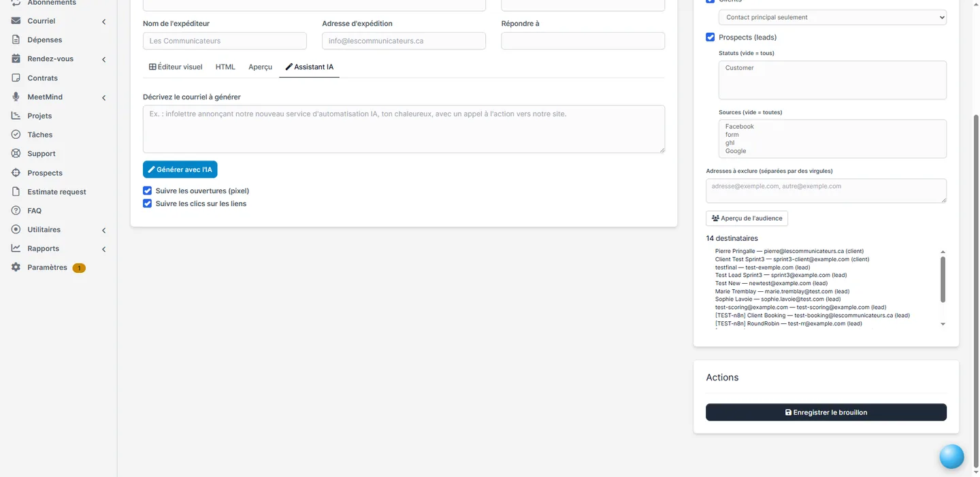Image resolution: width=980 pixels, height=477 pixels.
Task: Select ghl in Sources list
Action: [x=730, y=143]
